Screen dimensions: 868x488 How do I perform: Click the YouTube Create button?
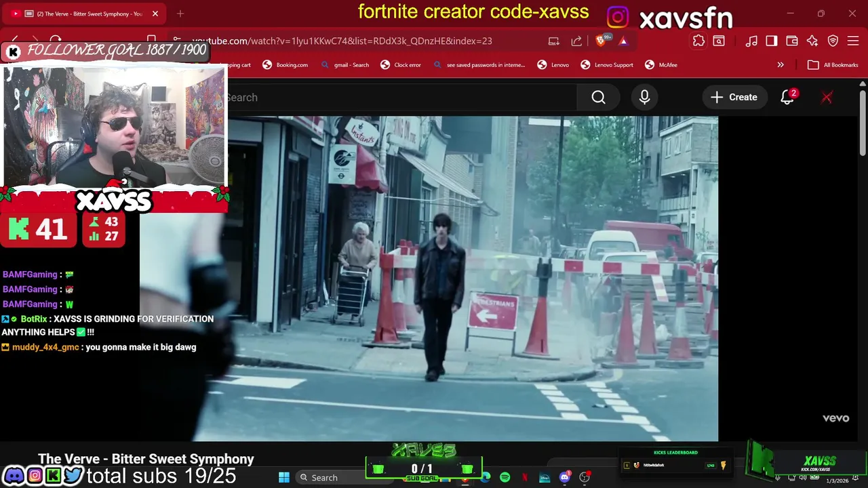tap(734, 97)
